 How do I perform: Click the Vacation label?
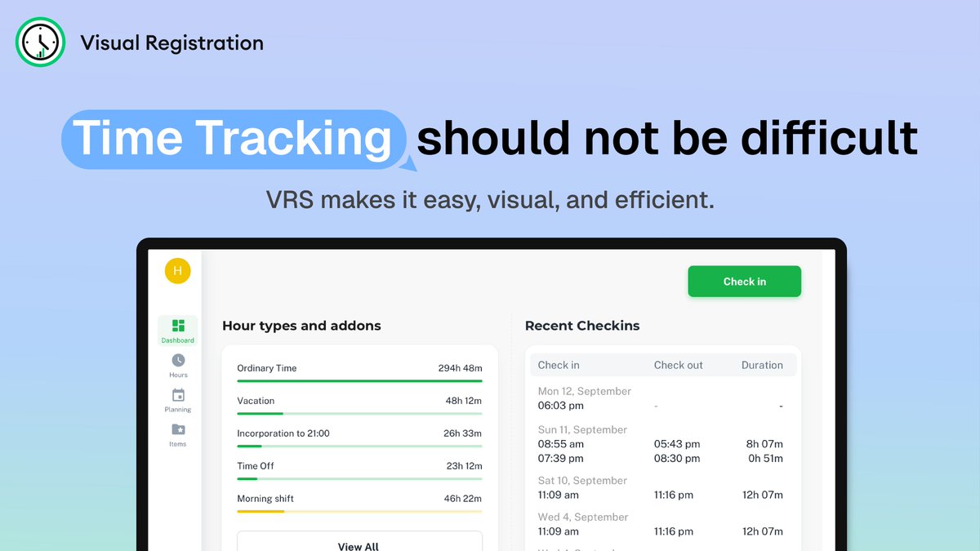point(256,401)
